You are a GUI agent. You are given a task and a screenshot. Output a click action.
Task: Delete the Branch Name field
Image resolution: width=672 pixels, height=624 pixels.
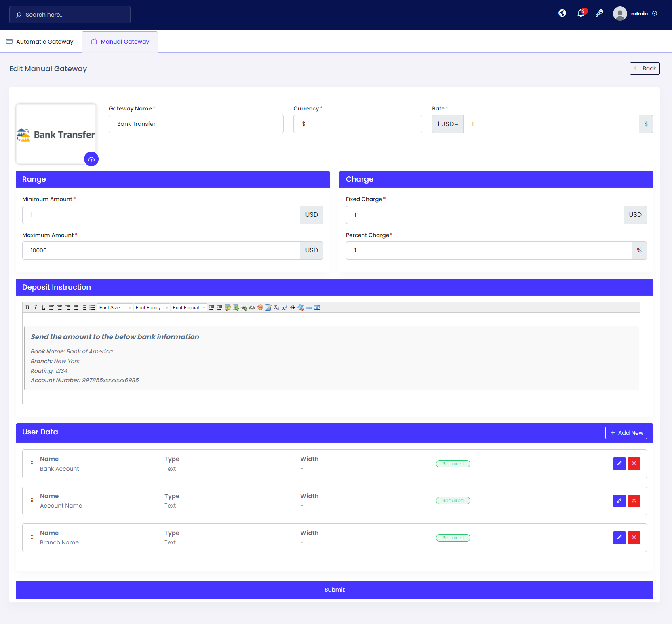[x=634, y=537]
